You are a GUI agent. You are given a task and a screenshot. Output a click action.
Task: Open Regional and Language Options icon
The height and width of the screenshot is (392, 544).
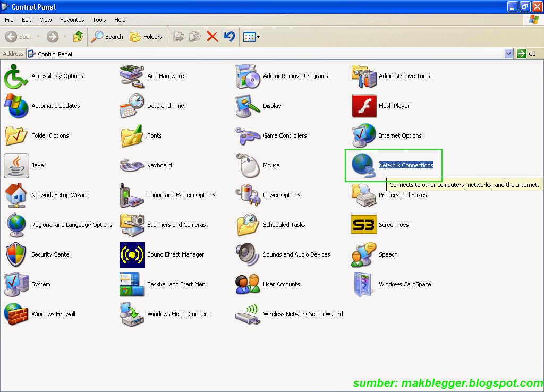[x=15, y=225]
